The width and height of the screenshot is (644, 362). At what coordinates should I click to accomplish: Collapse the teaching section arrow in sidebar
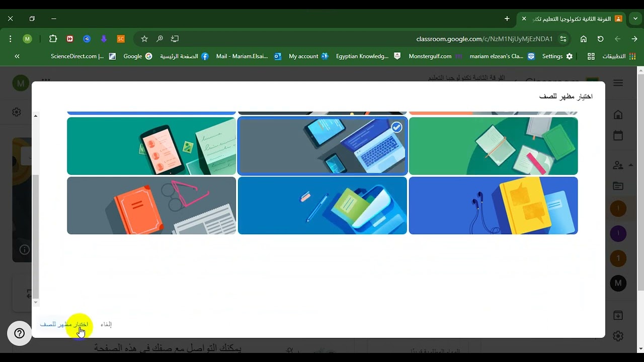coord(631,165)
